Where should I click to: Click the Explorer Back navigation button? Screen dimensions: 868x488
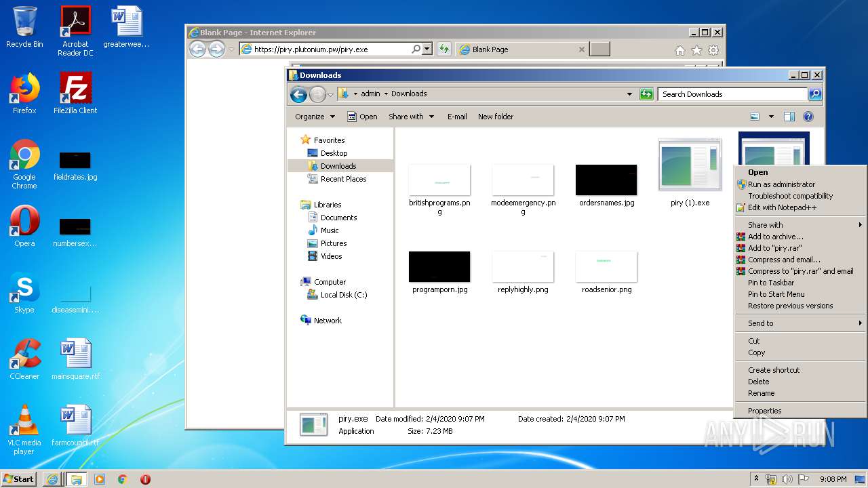point(298,94)
